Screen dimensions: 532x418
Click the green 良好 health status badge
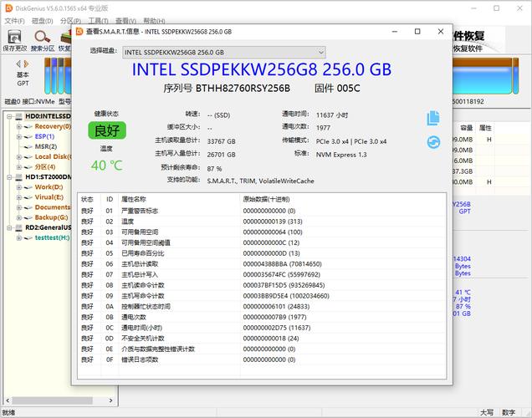pos(106,130)
